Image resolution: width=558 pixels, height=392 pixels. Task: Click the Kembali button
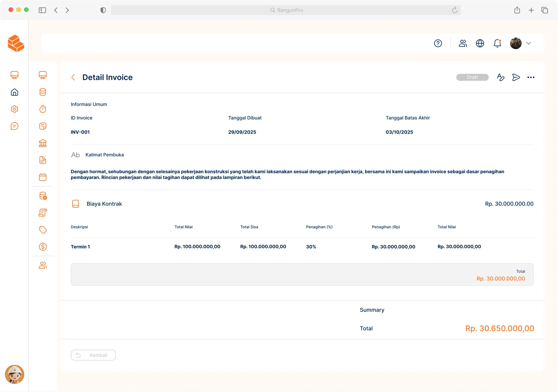coord(93,355)
